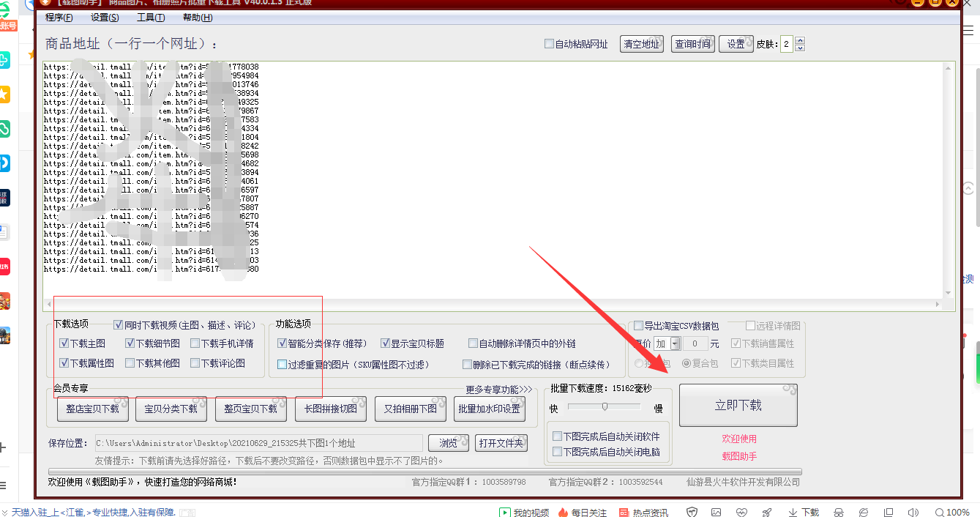Click the green link icon in browser sidebar
Image resolution: width=980 pixels, height=517 pixels.
tap(4, 129)
